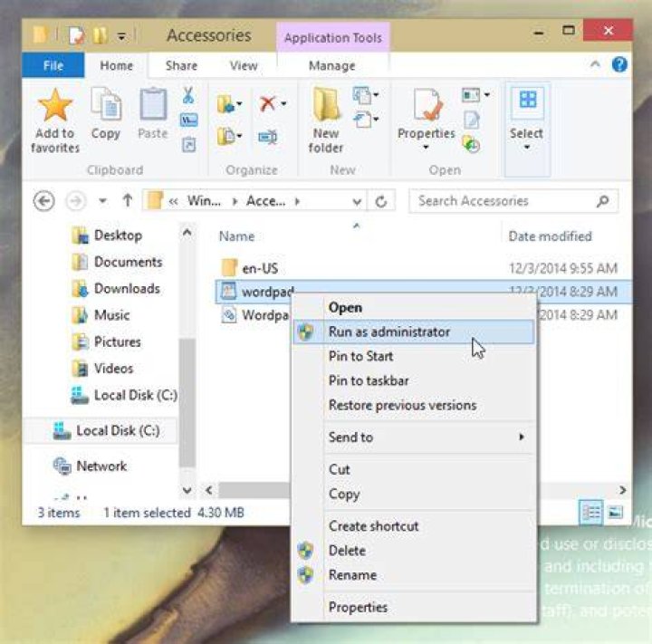Choose Create shortcut in context menu
Screen dimensions: 652x644
[413, 526]
